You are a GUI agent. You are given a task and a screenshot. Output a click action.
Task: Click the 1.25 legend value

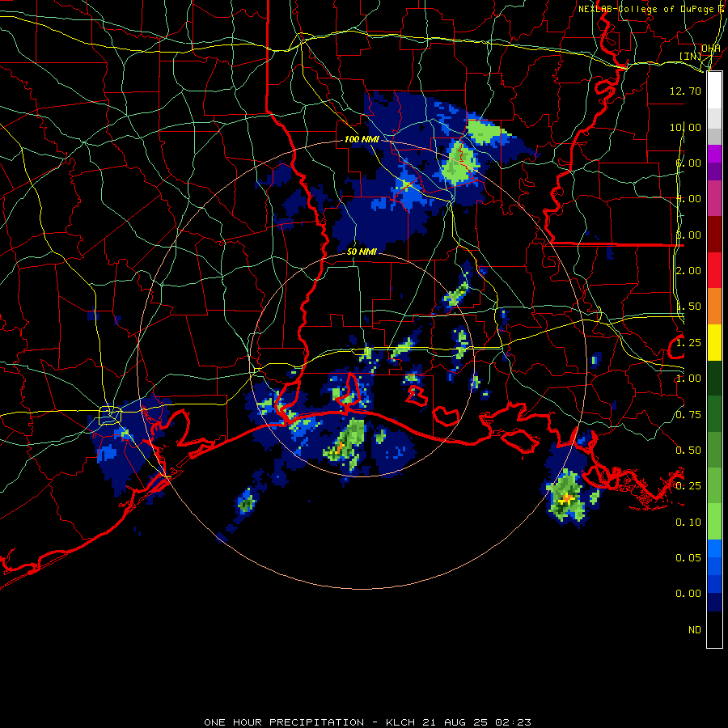(688, 343)
